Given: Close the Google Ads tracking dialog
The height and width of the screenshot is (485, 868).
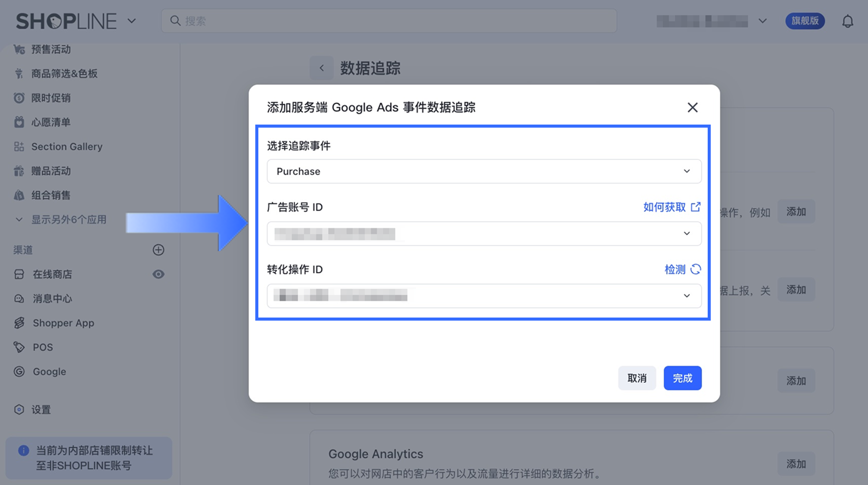Looking at the screenshot, I should pyautogui.click(x=692, y=107).
